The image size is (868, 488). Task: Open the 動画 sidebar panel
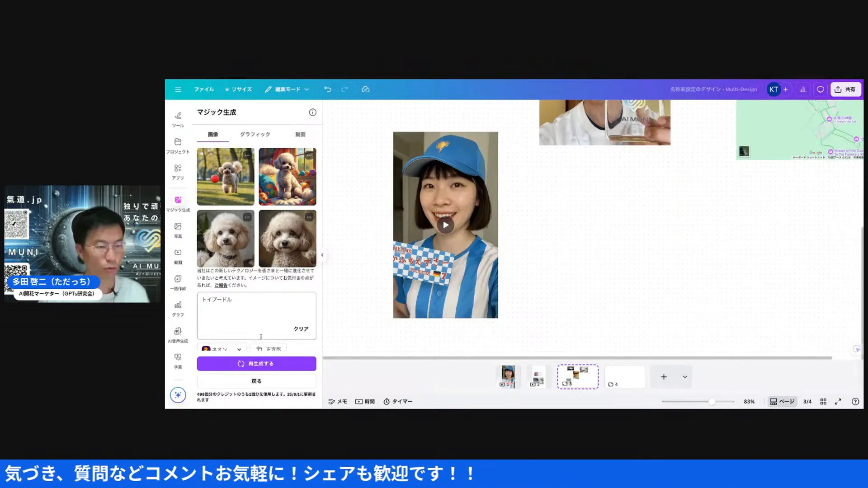(x=178, y=256)
